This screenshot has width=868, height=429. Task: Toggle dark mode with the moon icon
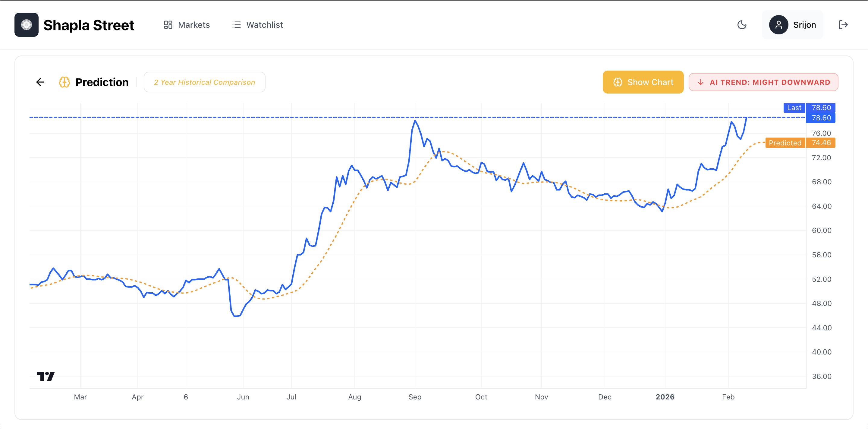tap(742, 25)
